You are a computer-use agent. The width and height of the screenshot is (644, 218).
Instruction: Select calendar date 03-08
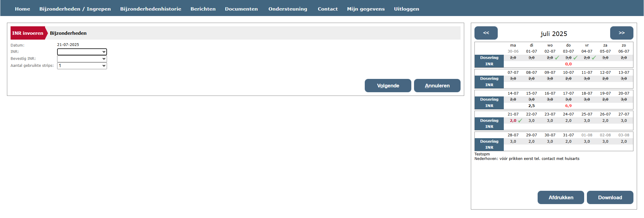(x=624, y=135)
